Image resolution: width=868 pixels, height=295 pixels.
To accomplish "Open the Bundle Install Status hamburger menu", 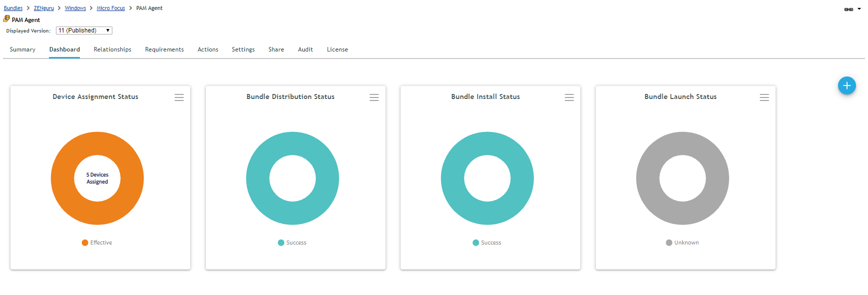I will [569, 97].
